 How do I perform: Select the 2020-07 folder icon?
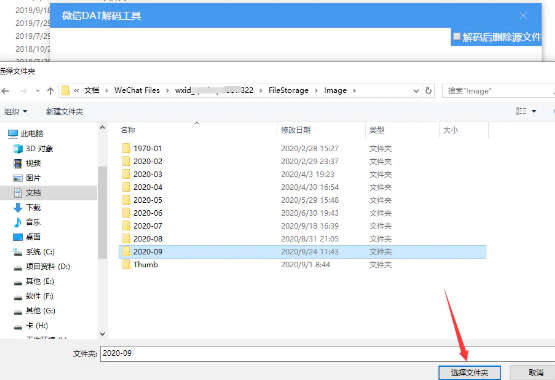pos(126,226)
